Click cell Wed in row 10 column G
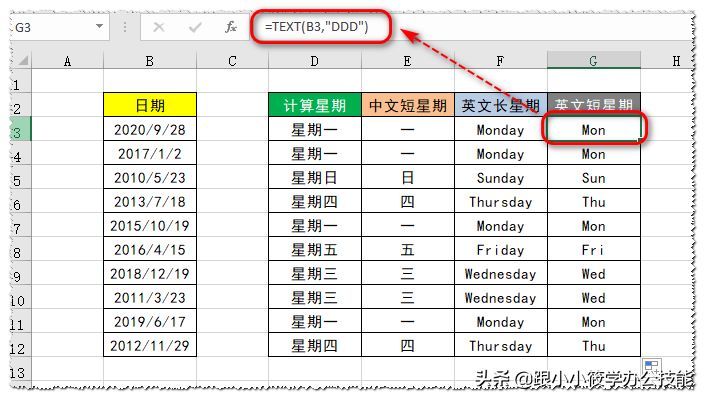Image resolution: width=705 pixels, height=399 pixels. 593,297
